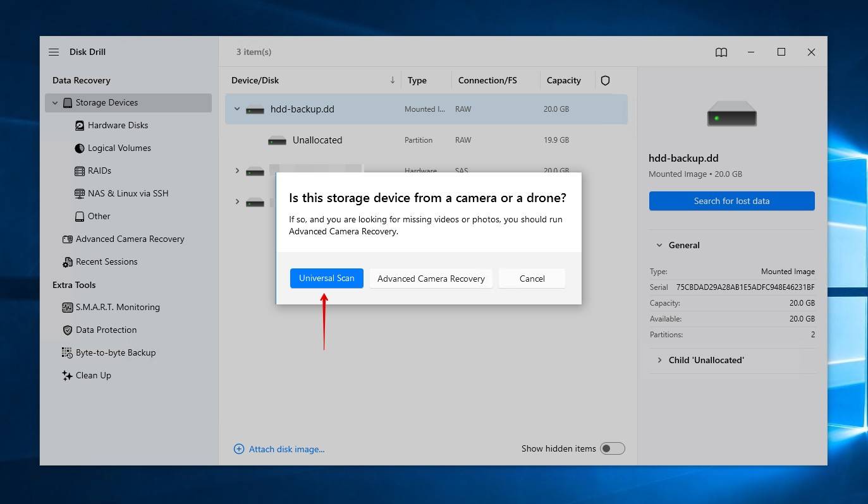Click the book icon in title bar
868x504 pixels.
[x=721, y=52]
